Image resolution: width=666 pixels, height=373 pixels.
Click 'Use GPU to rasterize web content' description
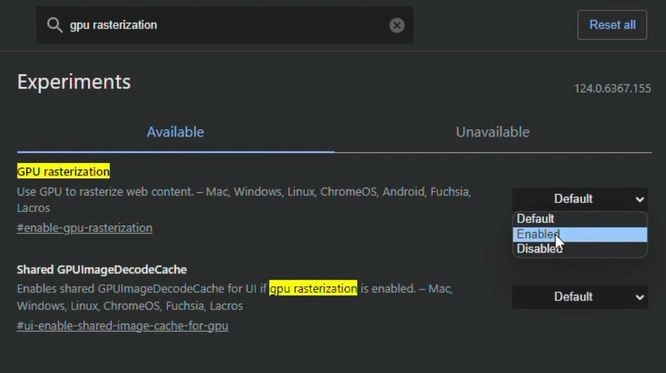pyautogui.click(x=244, y=200)
